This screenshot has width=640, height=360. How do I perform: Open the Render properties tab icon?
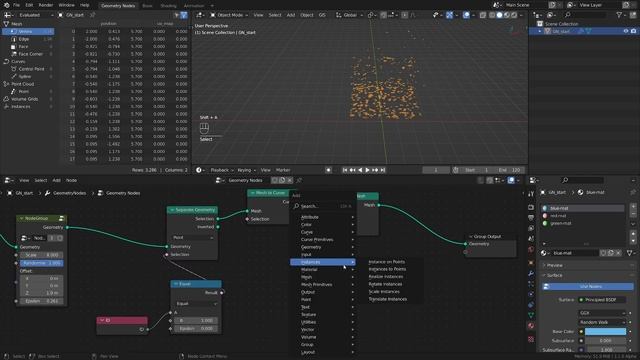[531, 207]
